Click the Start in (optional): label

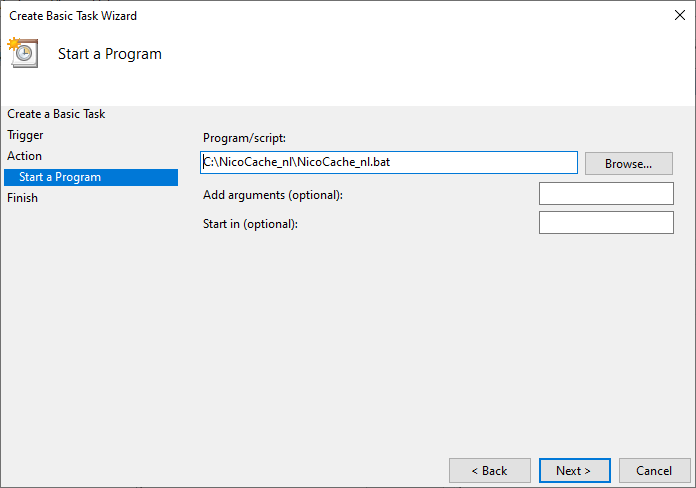click(250, 224)
